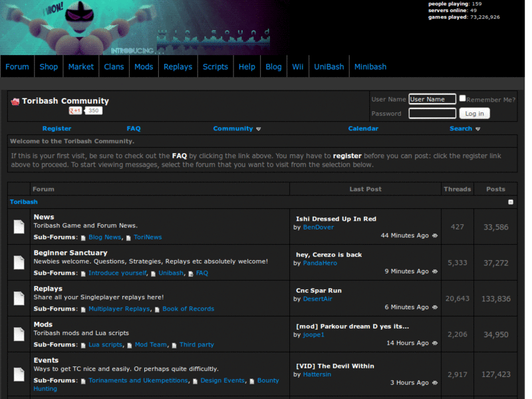This screenshot has height=399, width=532.
Task: Click the Replays forum status icon
Action: [19, 298]
